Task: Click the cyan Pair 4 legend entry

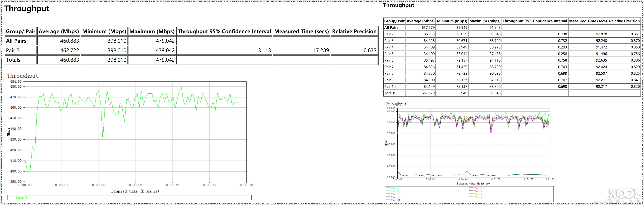Action: coord(395,191)
